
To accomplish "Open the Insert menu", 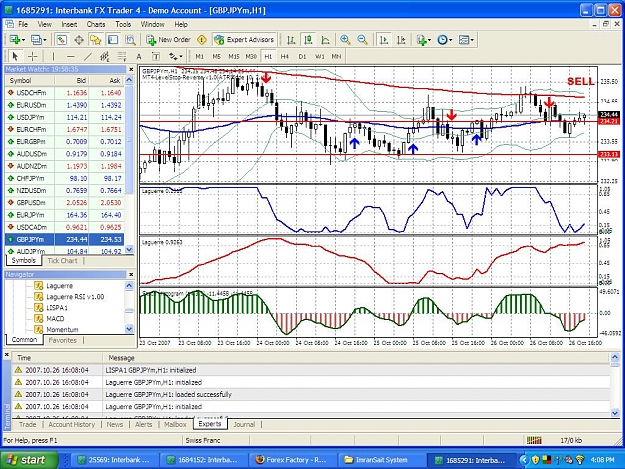I will pos(69,24).
